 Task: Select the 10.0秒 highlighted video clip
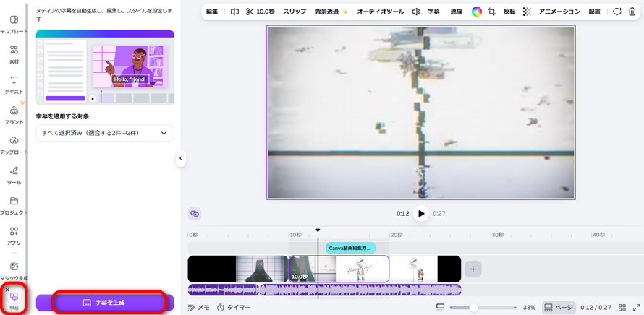[339, 269]
